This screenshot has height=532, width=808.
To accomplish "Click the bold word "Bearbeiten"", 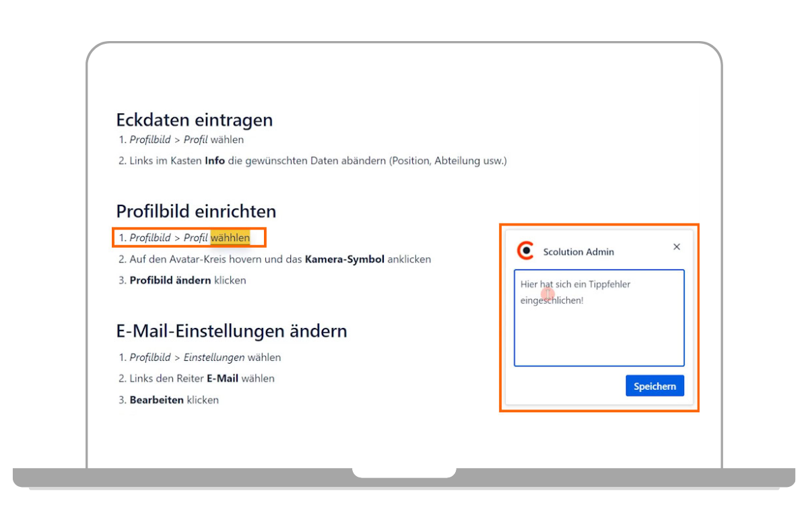I will pos(157,400).
